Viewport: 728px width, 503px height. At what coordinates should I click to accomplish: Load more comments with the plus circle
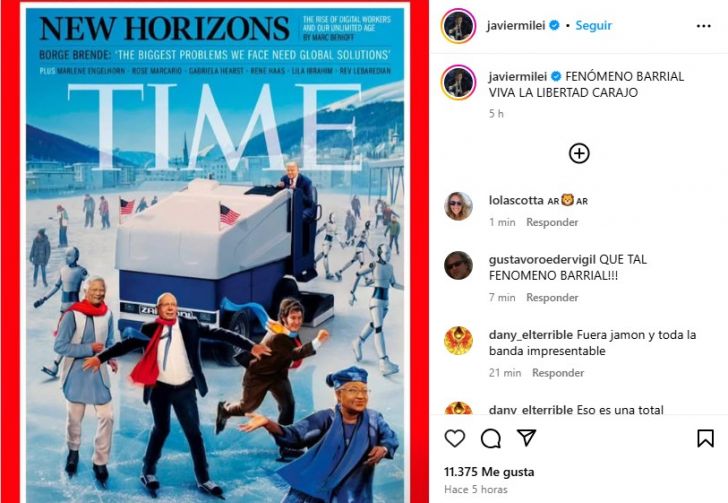point(579,153)
